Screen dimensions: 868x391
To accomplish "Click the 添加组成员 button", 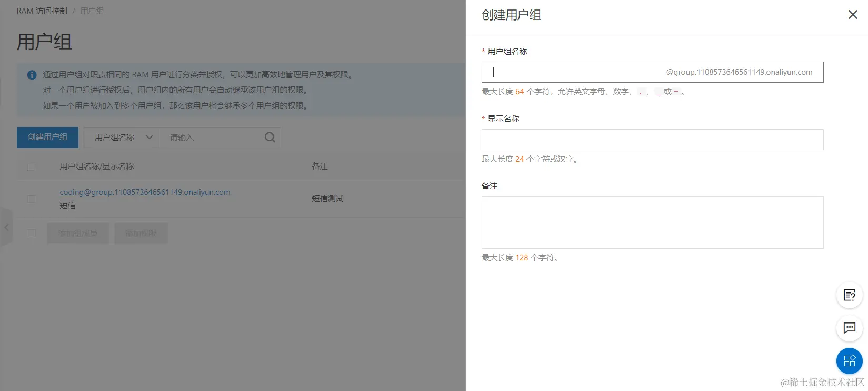I will (x=78, y=233).
